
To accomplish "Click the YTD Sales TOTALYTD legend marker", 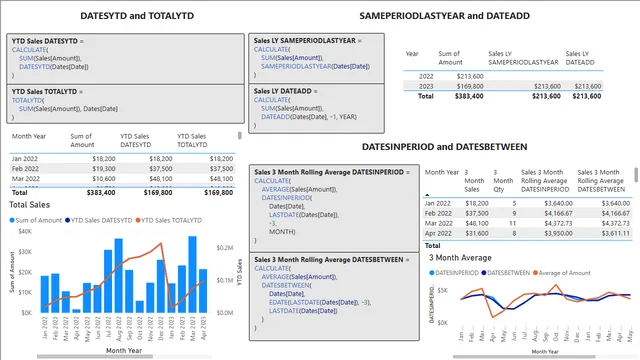I will [x=138, y=220].
